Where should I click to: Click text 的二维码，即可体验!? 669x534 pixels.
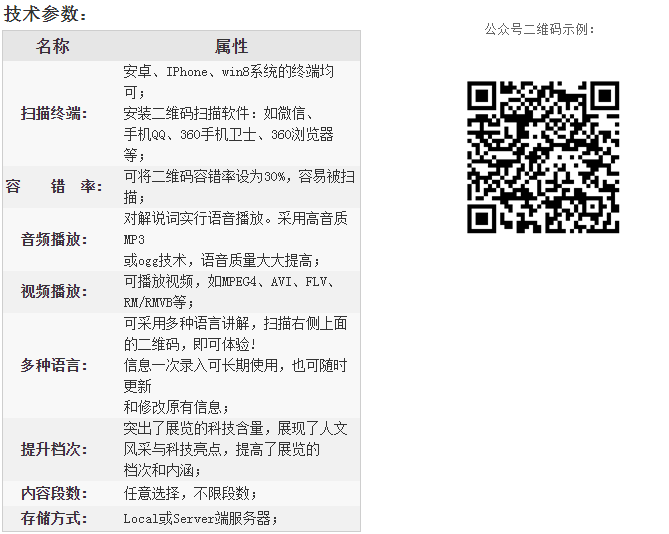190,344
